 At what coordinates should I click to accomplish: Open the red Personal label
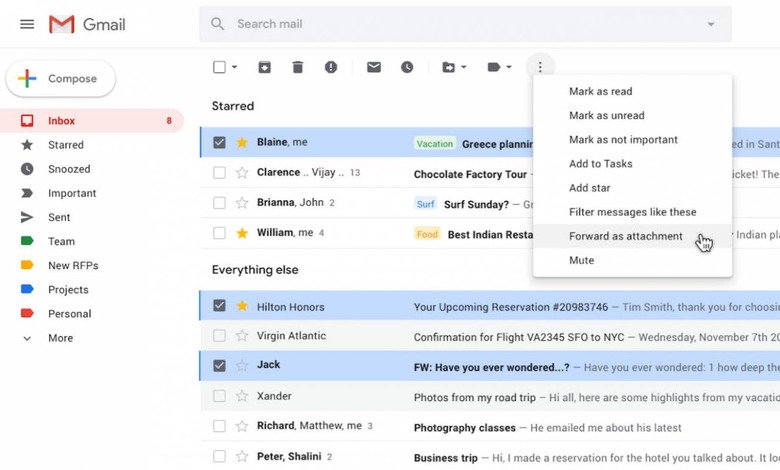tap(69, 314)
